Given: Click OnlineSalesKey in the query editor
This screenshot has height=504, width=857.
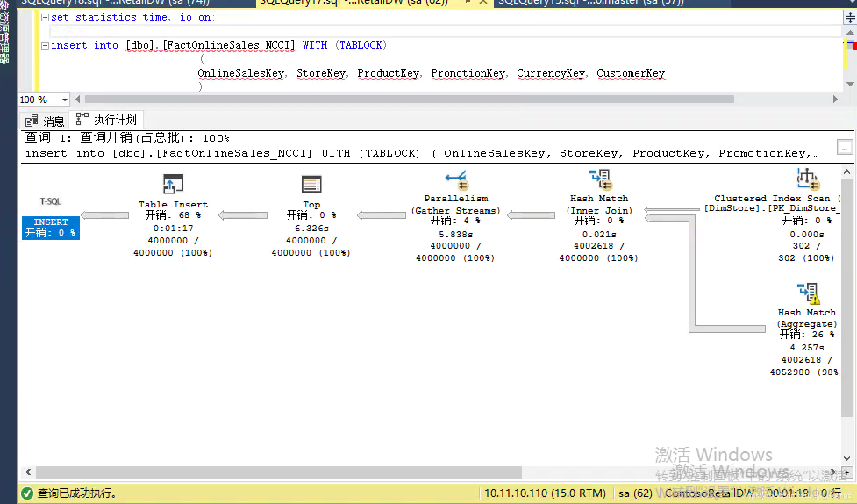Looking at the screenshot, I should point(241,74).
